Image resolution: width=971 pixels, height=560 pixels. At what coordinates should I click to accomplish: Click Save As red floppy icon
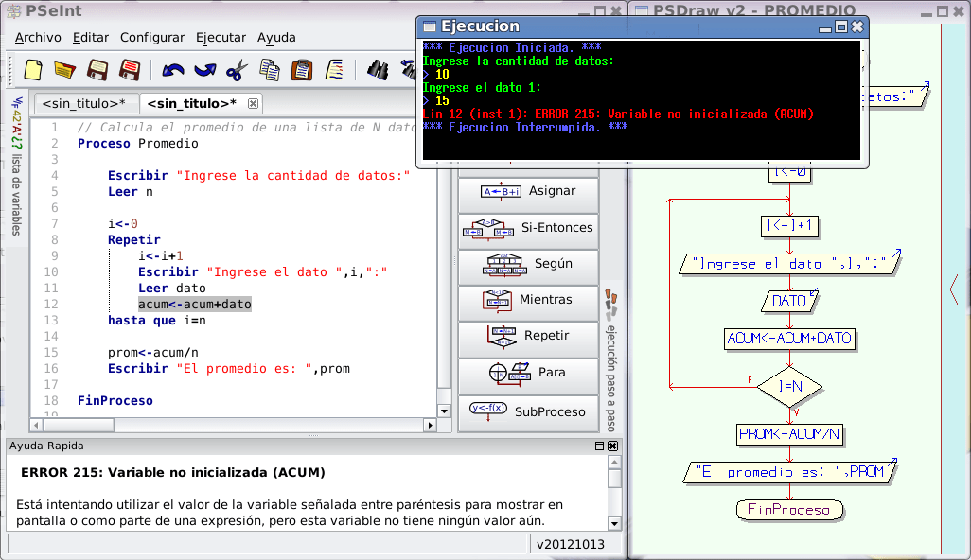tap(130, 70)
